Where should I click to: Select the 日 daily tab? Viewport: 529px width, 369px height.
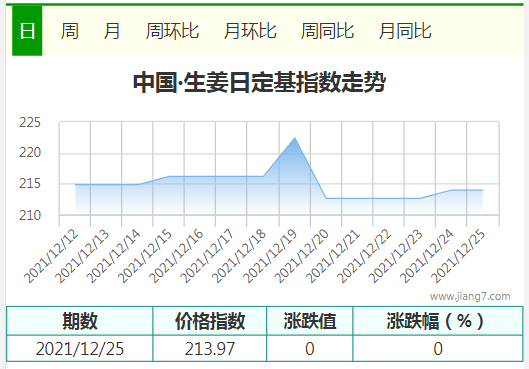tap(27, 31)
